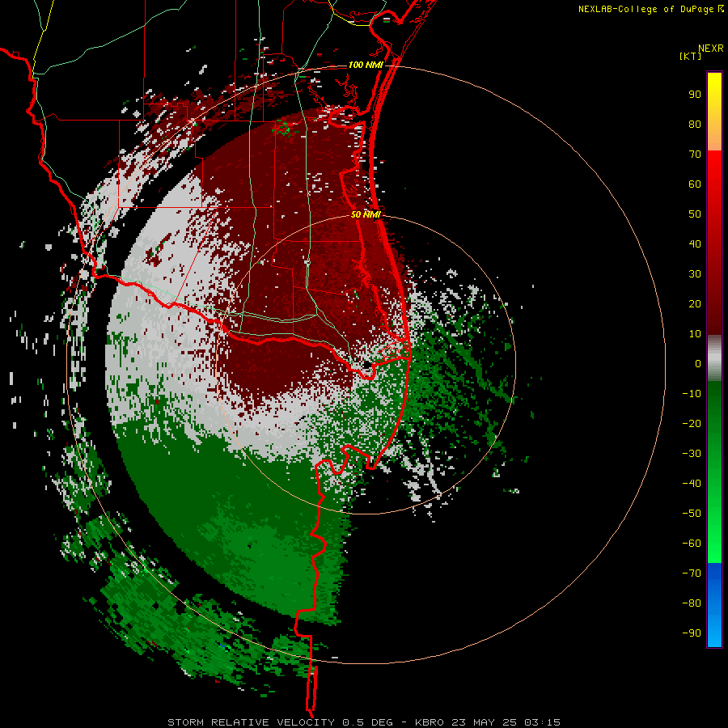Click the 80 value on the velocity legend
This screenshot has width=728, height=728.
point(695,125)
